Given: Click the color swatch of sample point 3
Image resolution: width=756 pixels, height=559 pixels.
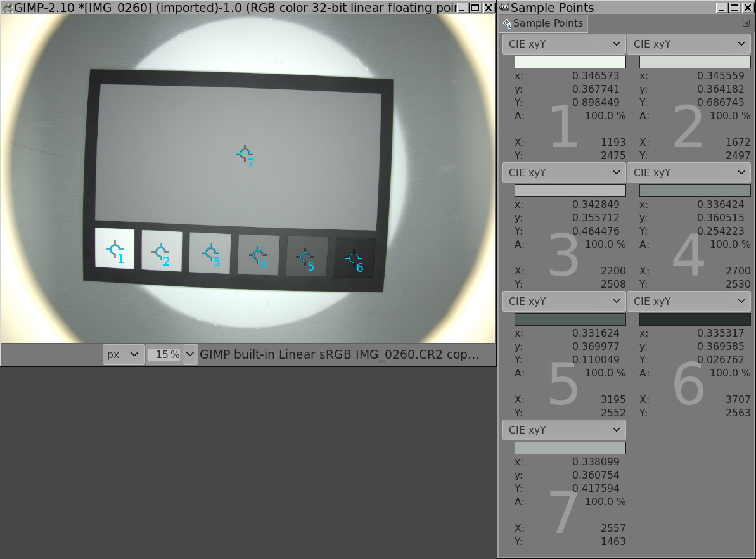Looking at the screenshot, I should pyautogui.click(x=570, y=191).
